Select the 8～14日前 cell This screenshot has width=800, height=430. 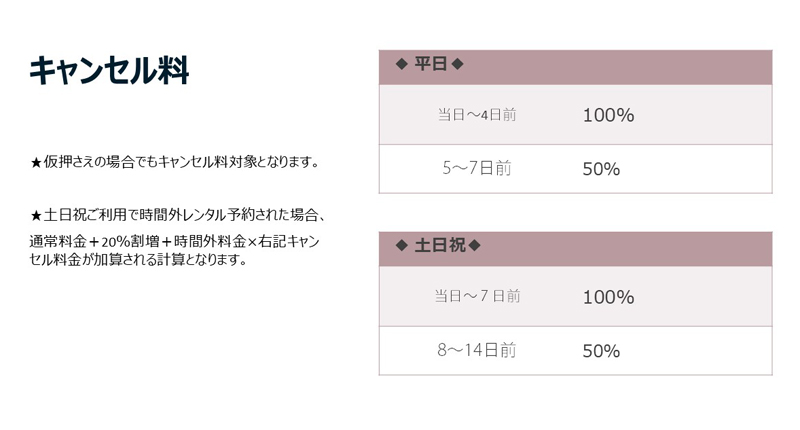click(x=477, y=351)
